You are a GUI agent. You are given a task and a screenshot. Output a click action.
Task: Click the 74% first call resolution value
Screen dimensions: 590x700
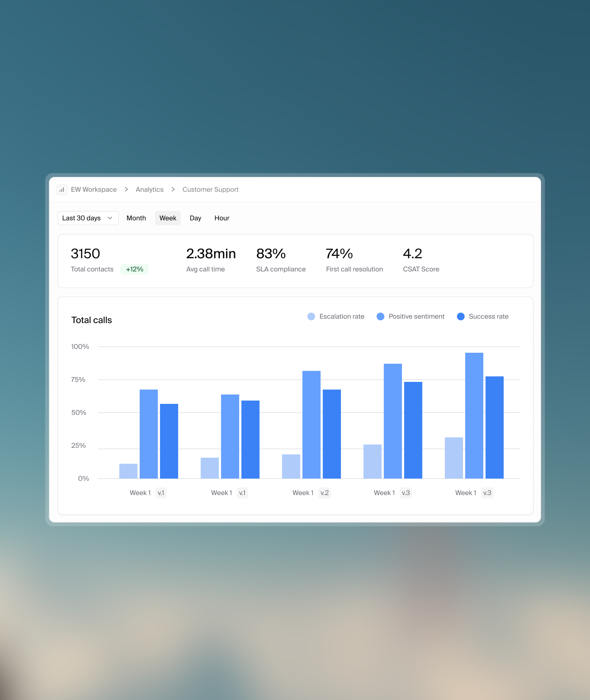[x=339, y=254]
